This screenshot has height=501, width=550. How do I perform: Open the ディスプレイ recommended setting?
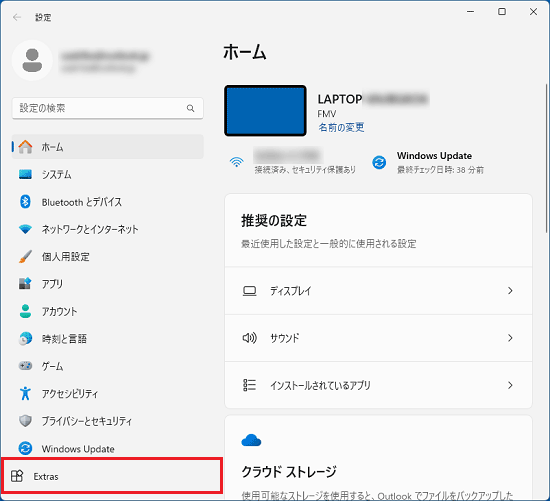click(378, 291)
